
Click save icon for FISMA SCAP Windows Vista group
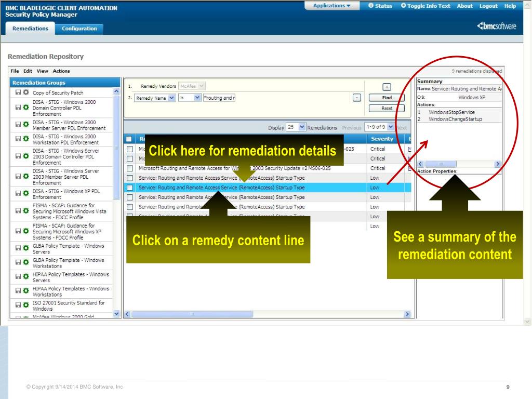[x=18, y=211]
